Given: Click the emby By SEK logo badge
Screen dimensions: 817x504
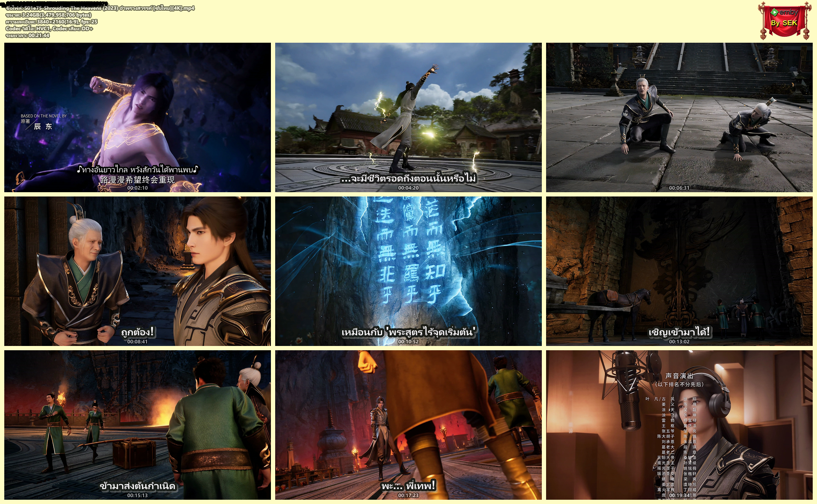Looking at the screenshot, I should pos(785,20).
